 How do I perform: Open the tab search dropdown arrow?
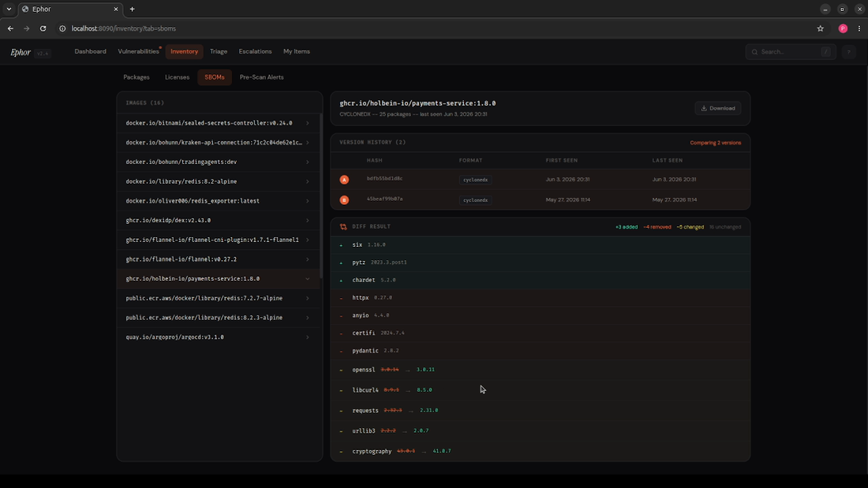pyautogui.click(x=9, y=9)
